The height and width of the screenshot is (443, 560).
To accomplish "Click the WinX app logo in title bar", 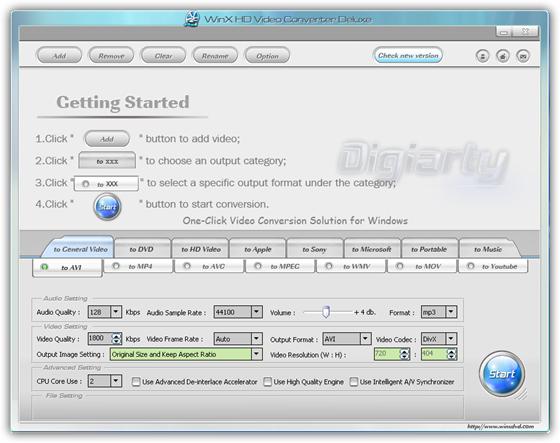I will pyautogui.click(x=192, y=19).
